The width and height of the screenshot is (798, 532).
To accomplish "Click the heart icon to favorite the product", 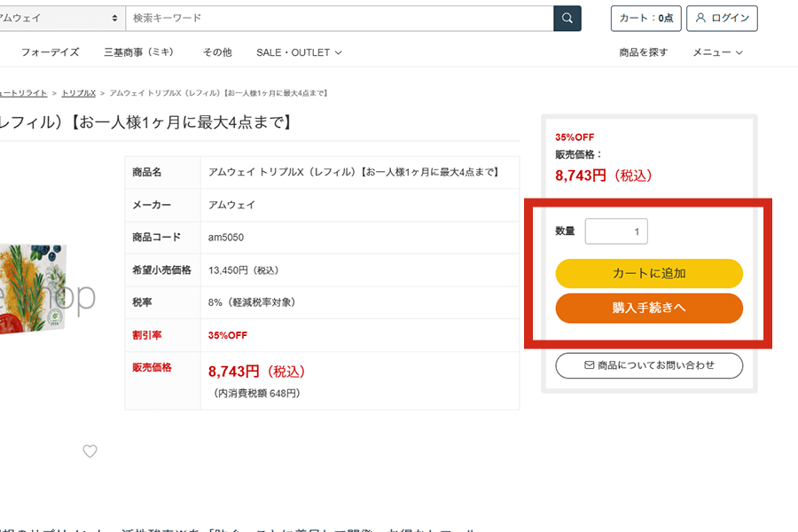I will pos(90,451).
